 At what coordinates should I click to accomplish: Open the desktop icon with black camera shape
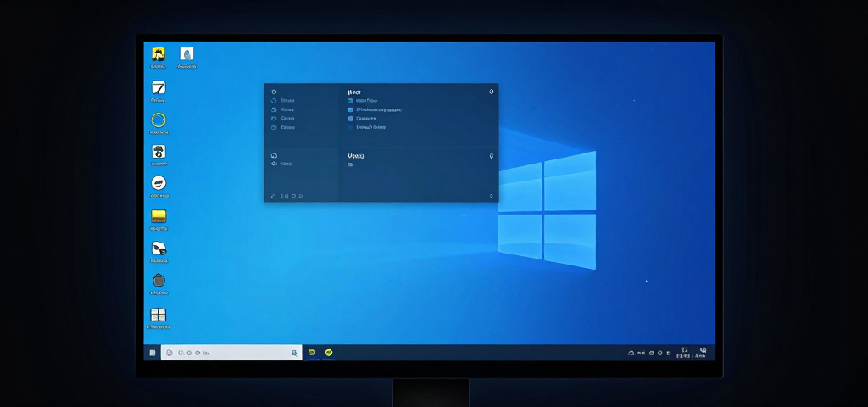pyautogui.click(x=159, y=151)
